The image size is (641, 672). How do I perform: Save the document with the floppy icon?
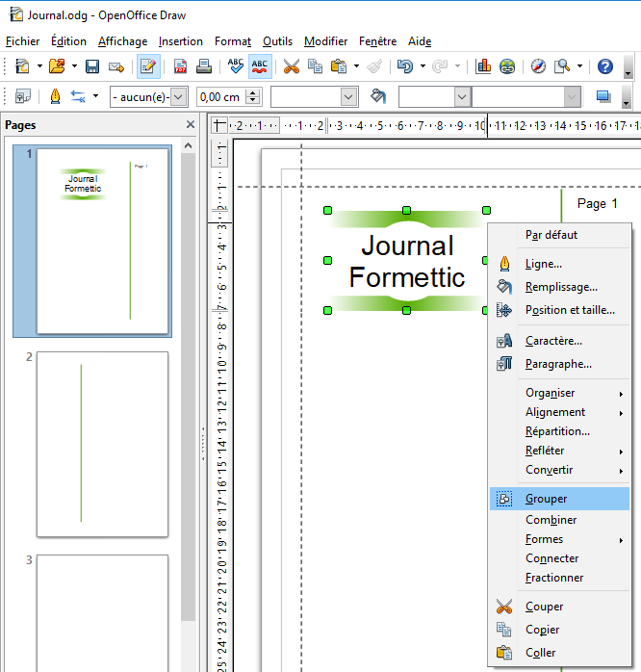point(92,66)
